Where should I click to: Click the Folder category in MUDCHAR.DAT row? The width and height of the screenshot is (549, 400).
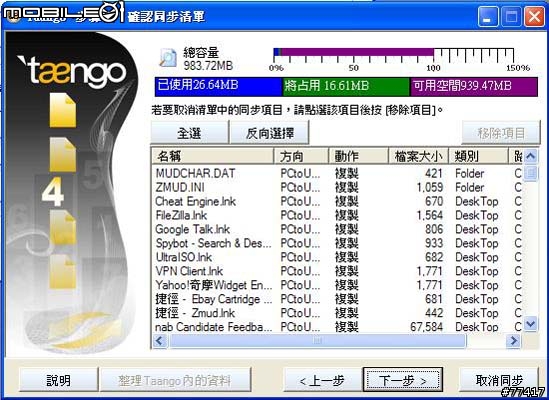pos(470,173)
